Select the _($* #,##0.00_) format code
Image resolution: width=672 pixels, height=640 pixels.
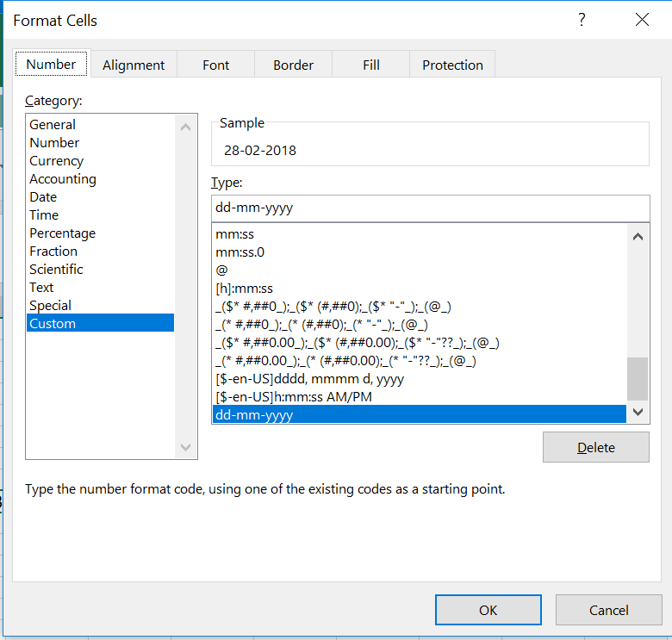click(420, 343)
